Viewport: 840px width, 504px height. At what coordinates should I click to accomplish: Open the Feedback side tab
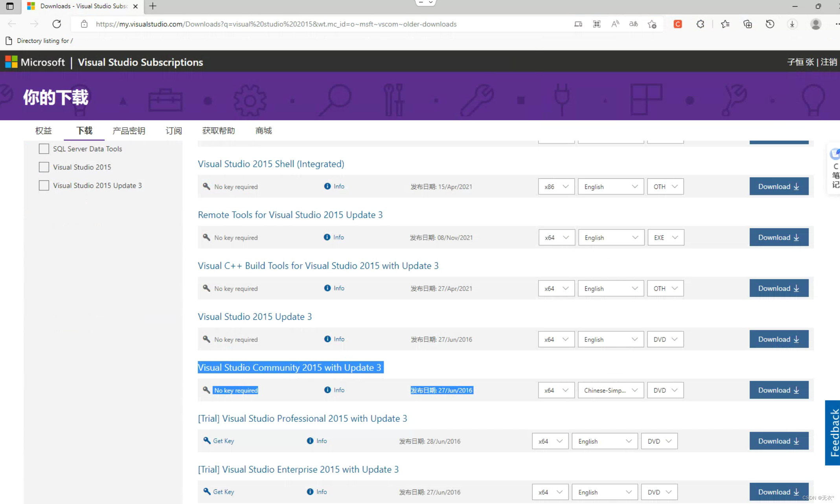(x=833, y=433)
